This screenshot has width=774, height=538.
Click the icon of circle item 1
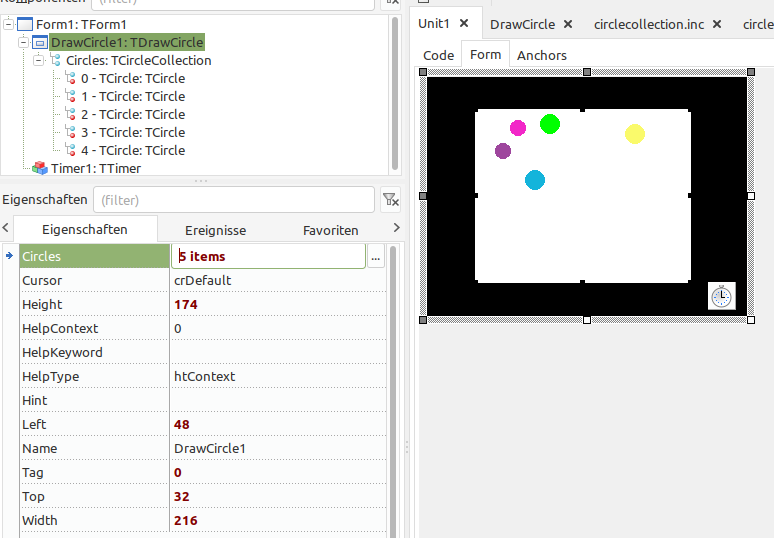pyautogui.click(x=70, y=96)
